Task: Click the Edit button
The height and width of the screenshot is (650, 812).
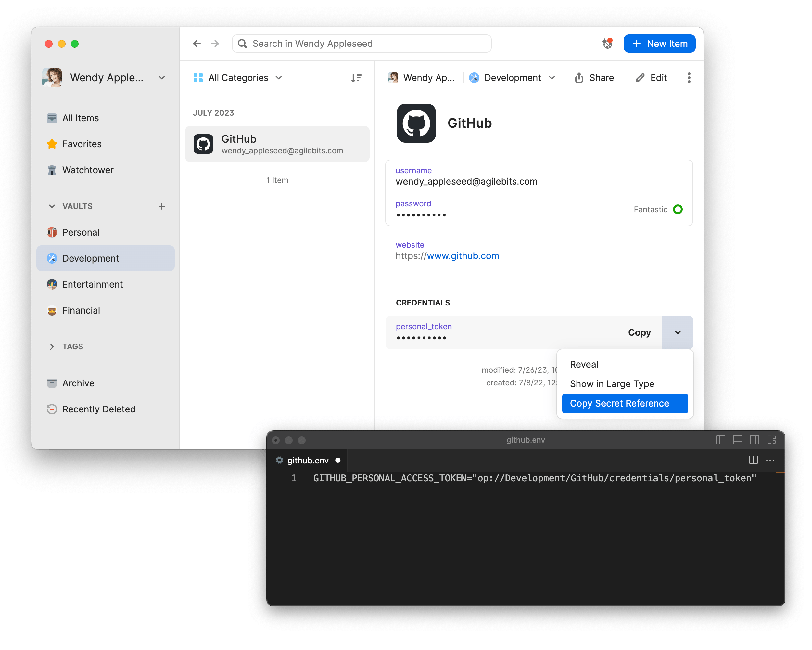Action: pyautogui.click(x=651, y=78)
